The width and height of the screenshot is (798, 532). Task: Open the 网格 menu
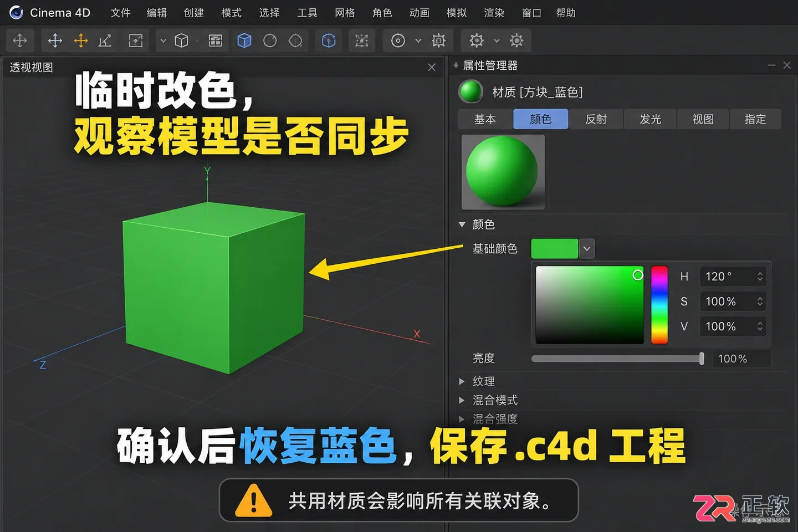tap(345, 13)
